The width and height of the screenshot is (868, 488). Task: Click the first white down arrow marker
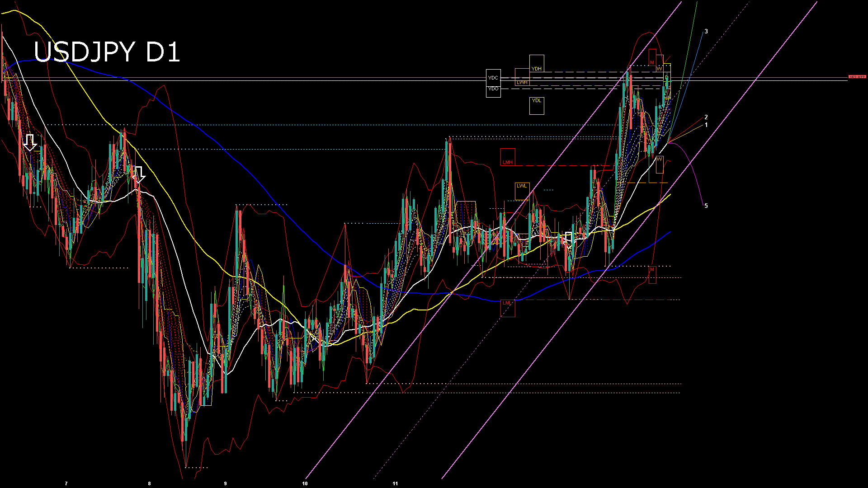30,142
